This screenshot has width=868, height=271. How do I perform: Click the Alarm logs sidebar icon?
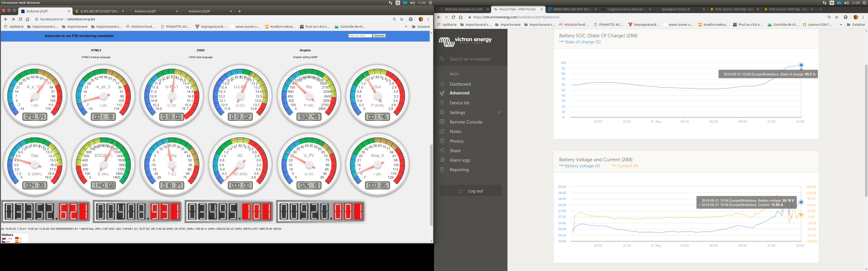pyautogui.click(x=442, y=160)
